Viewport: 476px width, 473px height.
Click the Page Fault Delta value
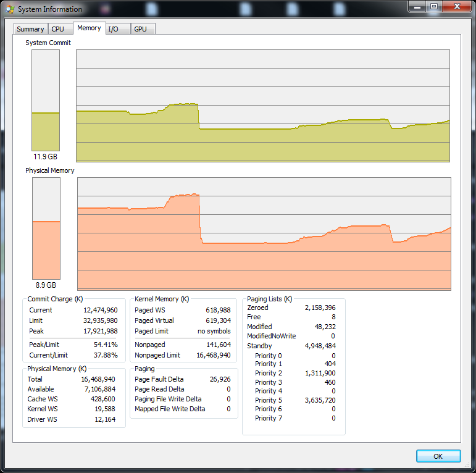click(220, 379)
